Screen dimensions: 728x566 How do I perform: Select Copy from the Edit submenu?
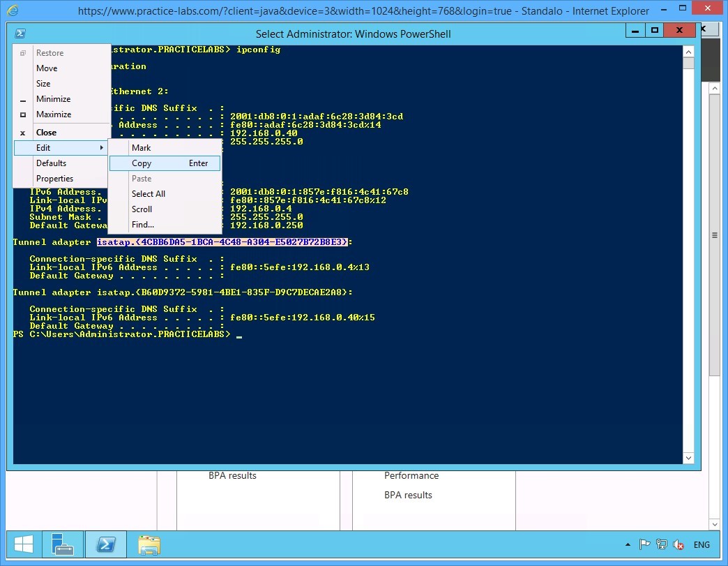pos(142,163)
